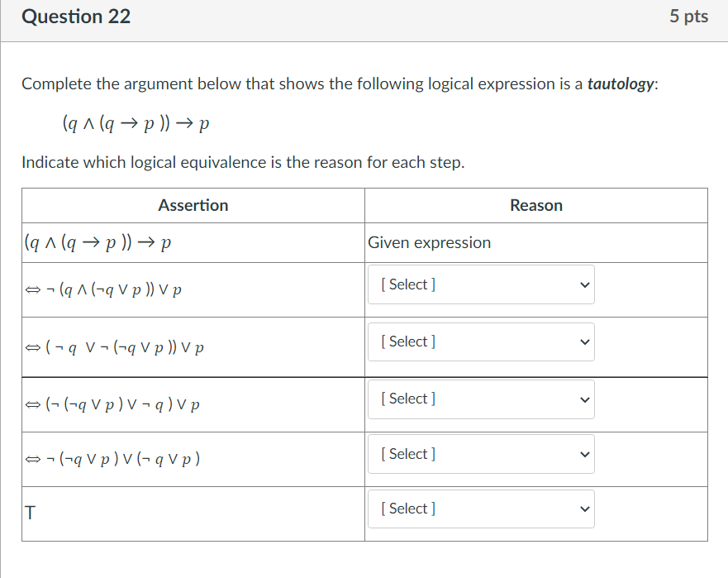Click the chevron on the fourth Select dropdown
Image resolution: width=728 pixels, height=578 pixels.
[x=583, y=453]
